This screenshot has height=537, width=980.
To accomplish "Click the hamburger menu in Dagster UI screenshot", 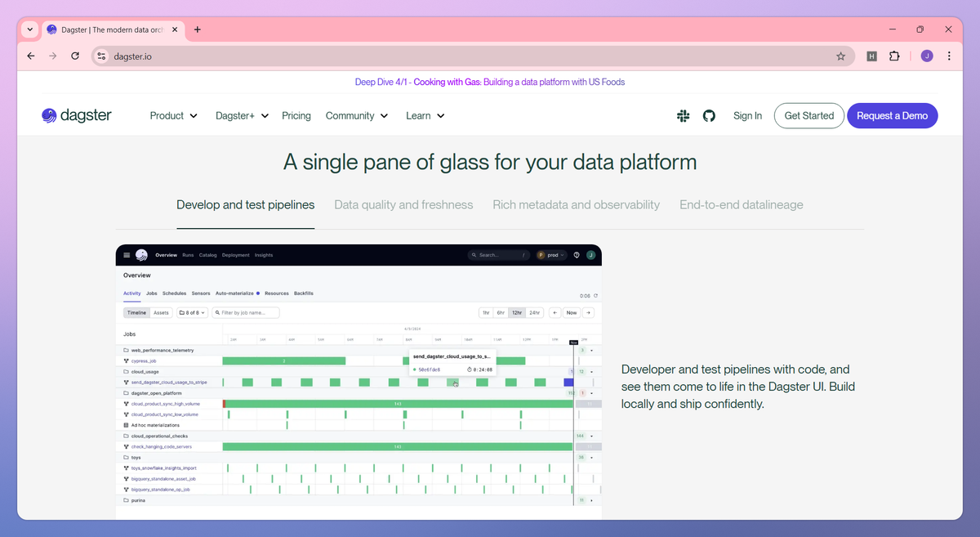I will coord(127,255).
